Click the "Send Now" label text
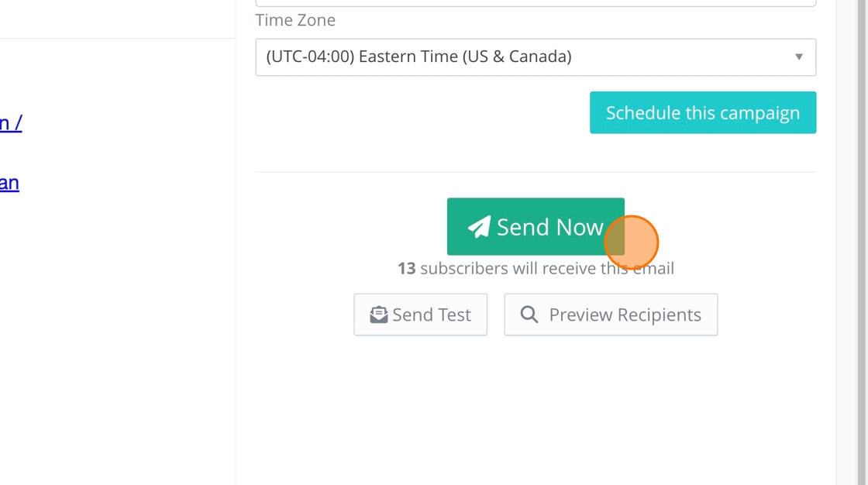The width and height of the screenshot is (868, 485). [x=549, y=227]
